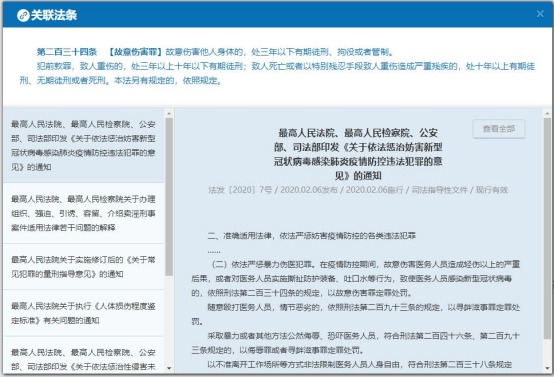Viewport: 554px width, 377px height.
Task: Select first list item about 新型冠状病毒 疫情防控
Action: [83, 146]
